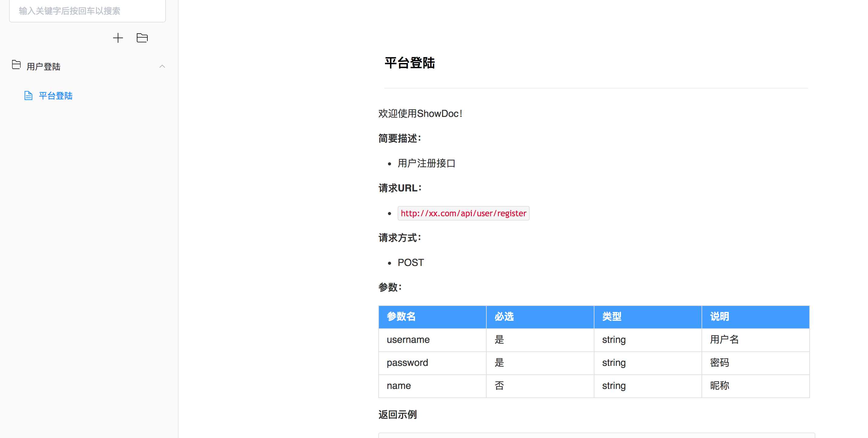Click the 必选 table header
This screenshot has height=438, width=868.
540,317
